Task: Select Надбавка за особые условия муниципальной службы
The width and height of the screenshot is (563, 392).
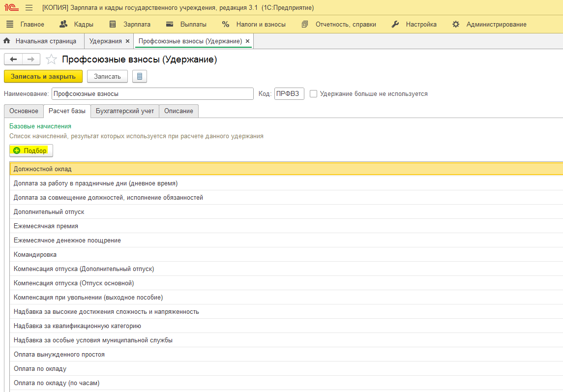Action: (287, 340)
